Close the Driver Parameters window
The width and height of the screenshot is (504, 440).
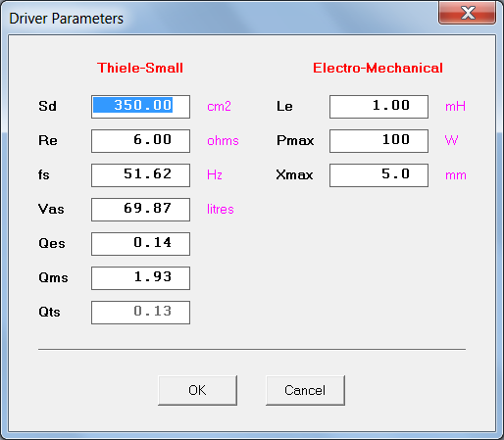click(468, 13)
